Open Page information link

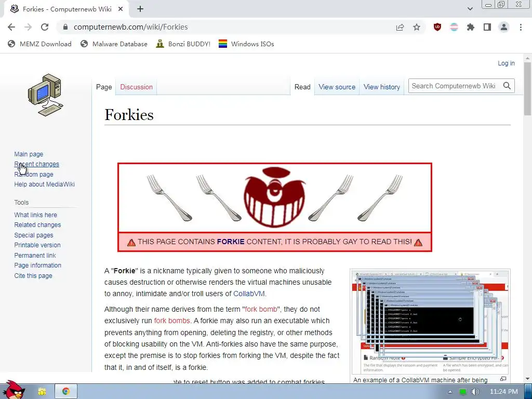pyautogui.click(x=37, y=265)
